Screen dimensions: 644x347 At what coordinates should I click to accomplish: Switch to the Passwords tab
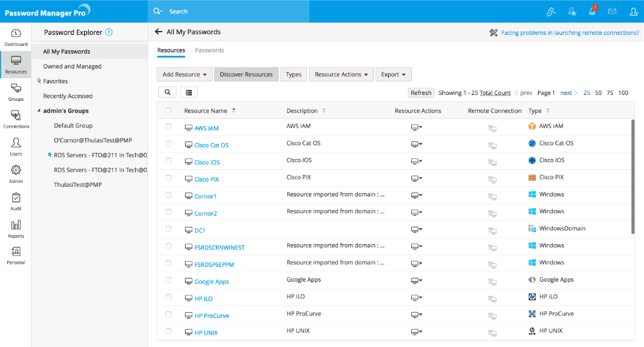209,50
